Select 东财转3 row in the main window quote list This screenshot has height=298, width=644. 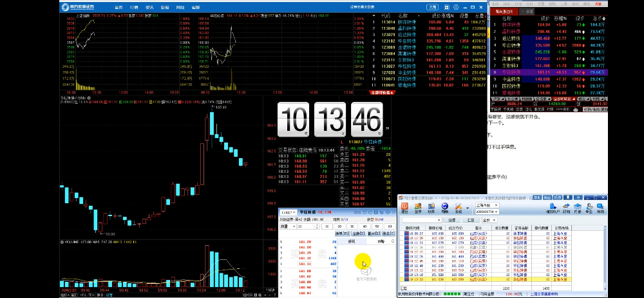tap(428, 60)
